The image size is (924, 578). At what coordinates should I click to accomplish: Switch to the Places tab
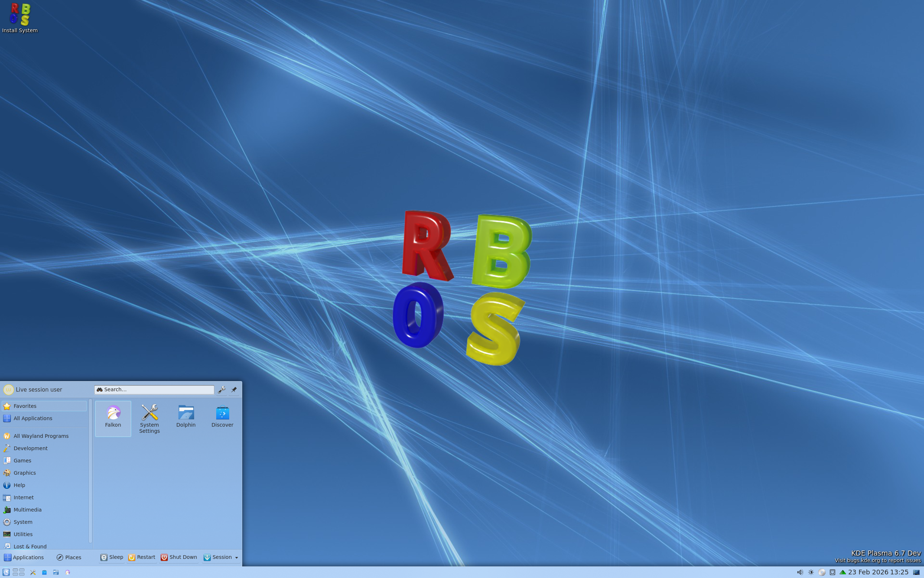click(x=69, y=557)
